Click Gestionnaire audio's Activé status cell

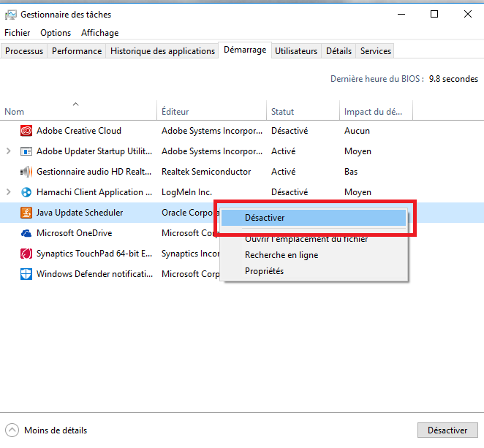pyautogui.click(x=284, y=172)
